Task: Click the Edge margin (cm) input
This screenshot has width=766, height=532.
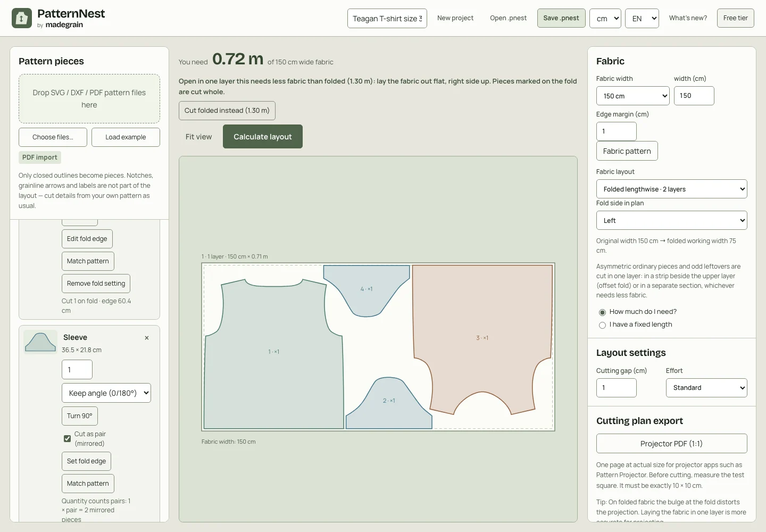Action: 617,131
